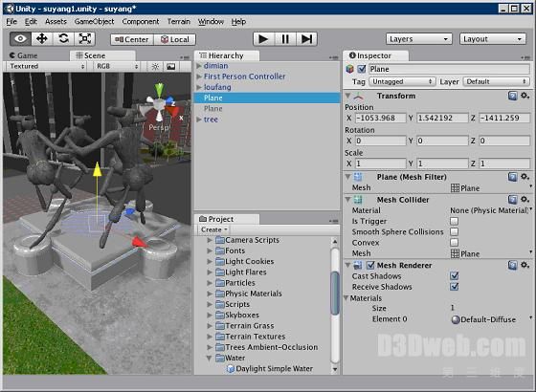The width and height of the screenshot is (536, 392).
Task: Open the Layers dropdown
Action: (x=419, y=39)
